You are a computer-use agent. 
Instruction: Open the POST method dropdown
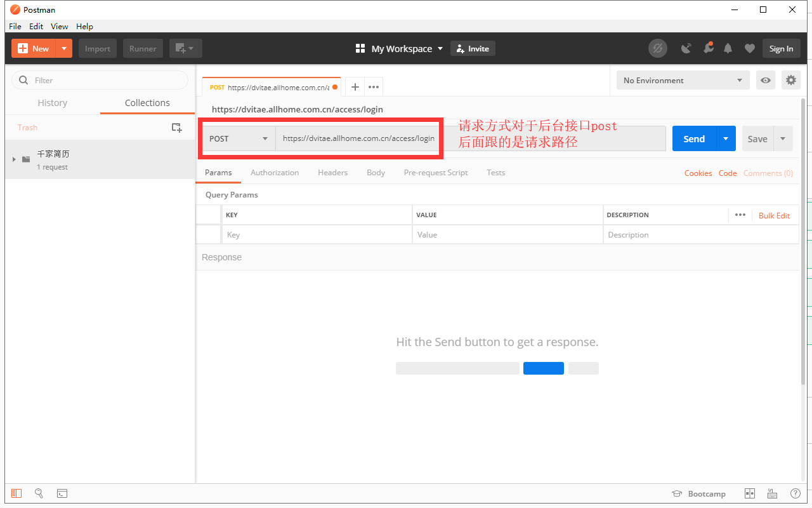239,138
